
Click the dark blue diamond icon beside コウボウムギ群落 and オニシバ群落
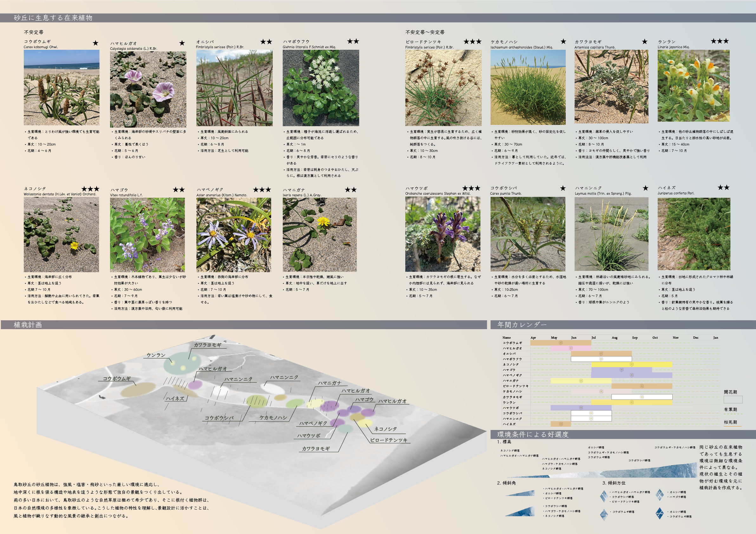(x=660, y=513)
